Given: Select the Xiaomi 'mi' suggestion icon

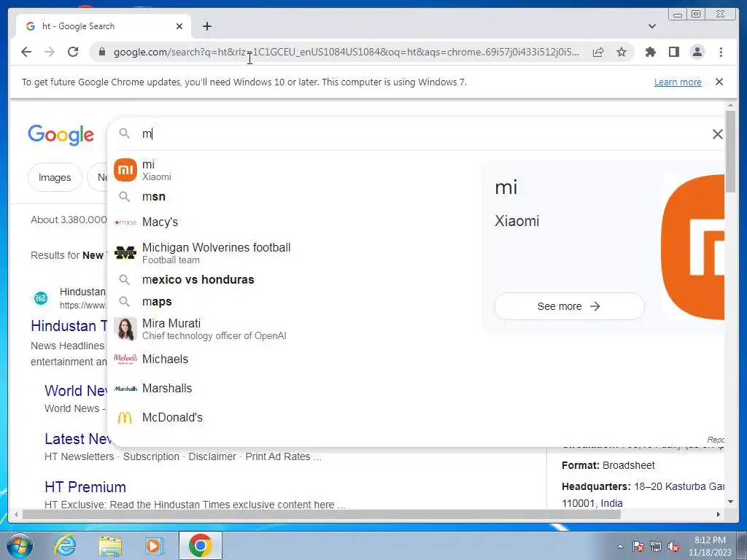Looking at the screenshot, I should [125, 170].
